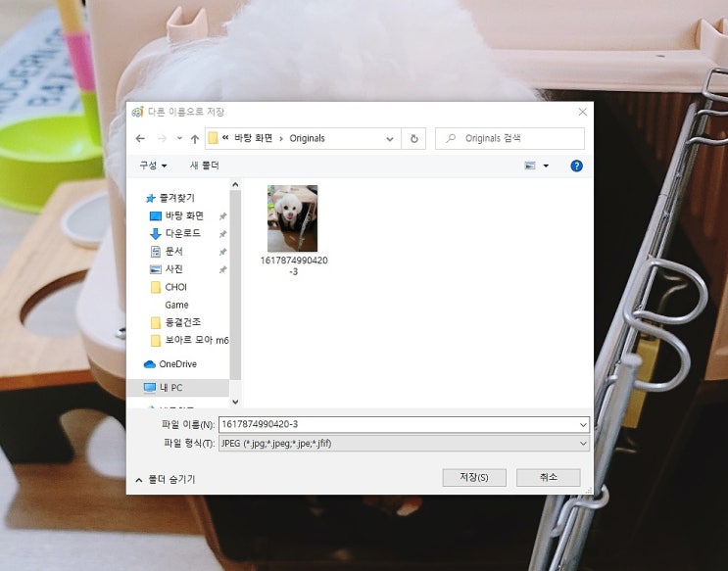Select OneDrive in the navigation pane
Viewport: 728px width, 571px height.
tap(177, 364)
